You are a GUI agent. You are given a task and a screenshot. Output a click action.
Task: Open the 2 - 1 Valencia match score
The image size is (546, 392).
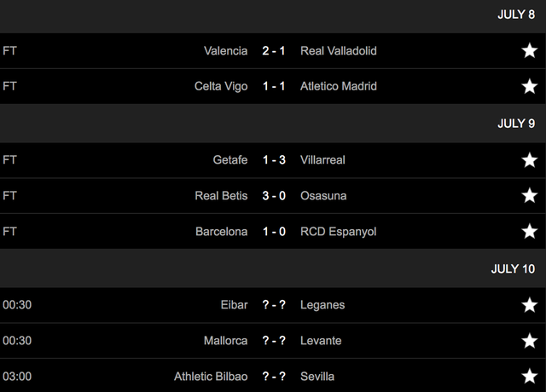(x=274, y=51)
